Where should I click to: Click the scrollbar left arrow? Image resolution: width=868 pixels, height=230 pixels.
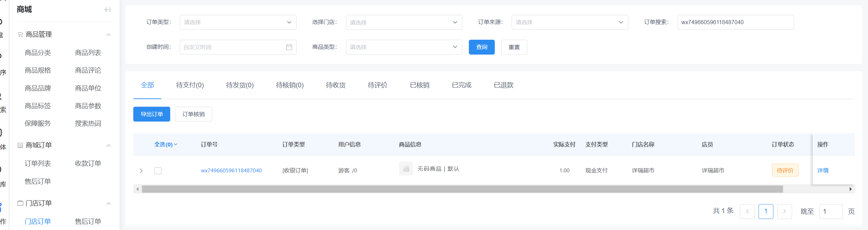click(x=137, y=189)
